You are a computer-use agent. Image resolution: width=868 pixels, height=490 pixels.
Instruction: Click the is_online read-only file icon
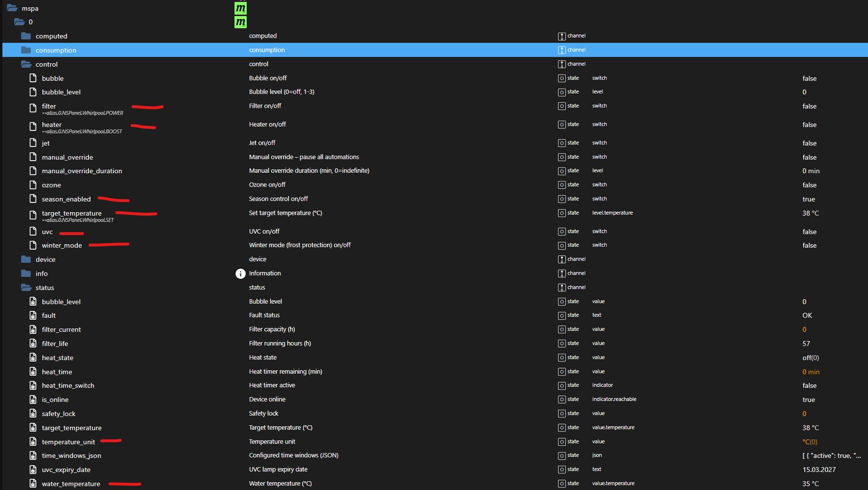point(33,399)
